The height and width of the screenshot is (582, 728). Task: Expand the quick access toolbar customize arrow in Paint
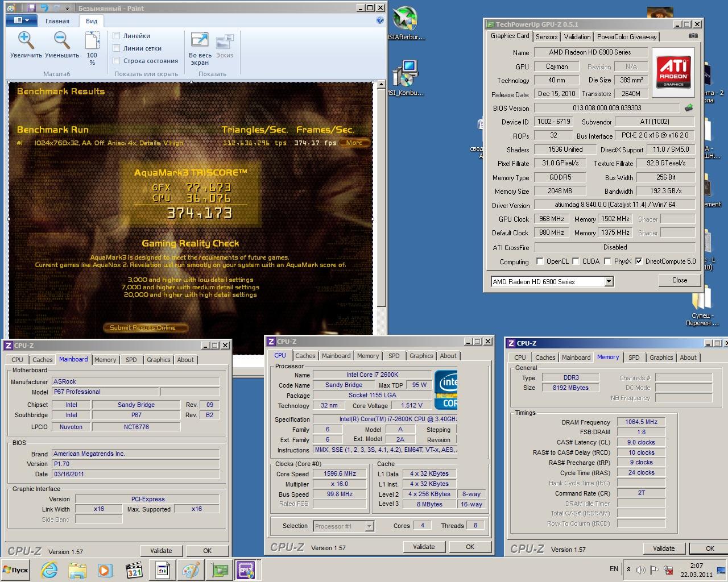[68, 9]
